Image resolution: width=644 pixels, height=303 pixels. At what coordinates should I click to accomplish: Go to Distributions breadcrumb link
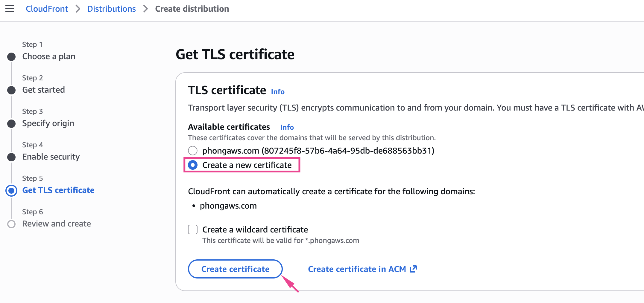[x=111, y=9]
